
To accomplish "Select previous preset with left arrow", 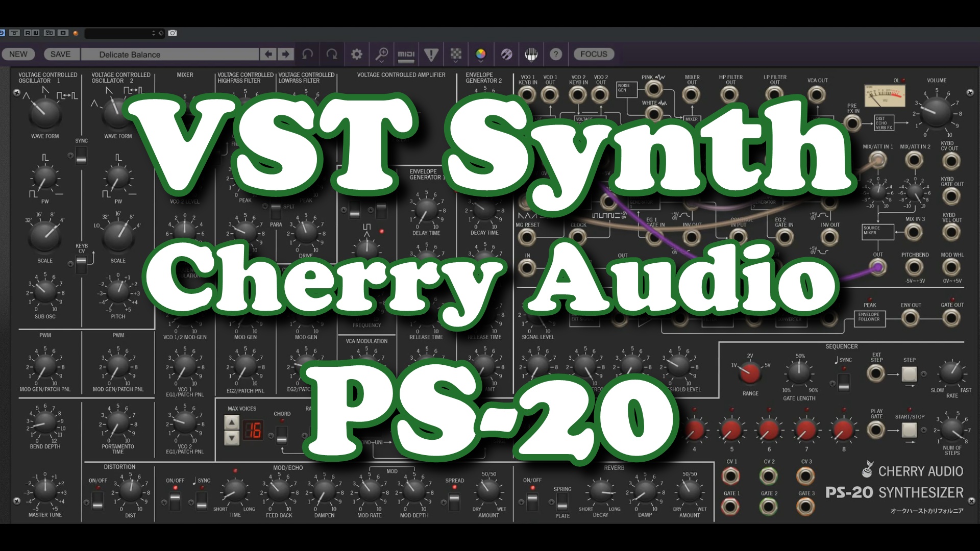I will point(268,54).
